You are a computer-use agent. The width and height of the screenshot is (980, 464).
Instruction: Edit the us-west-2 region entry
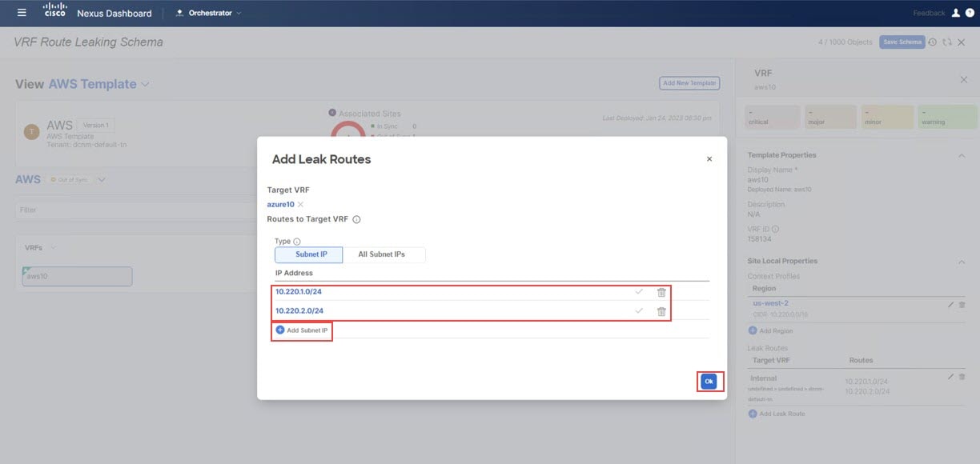950,305
